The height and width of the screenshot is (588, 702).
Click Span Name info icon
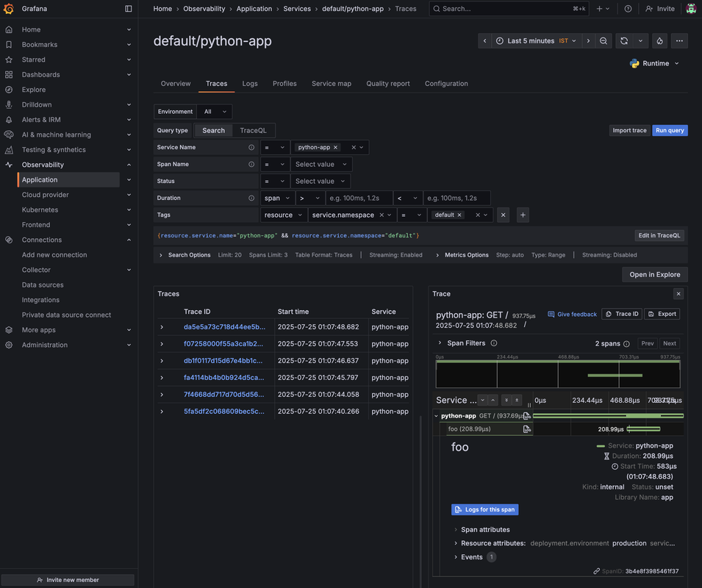click(251, 164)
